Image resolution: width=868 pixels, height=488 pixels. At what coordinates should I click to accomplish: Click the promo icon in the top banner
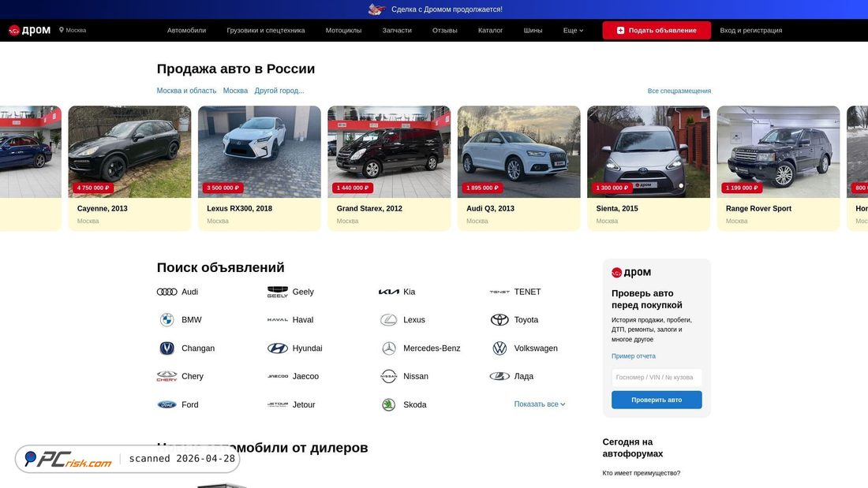click(x=377, y=9)
